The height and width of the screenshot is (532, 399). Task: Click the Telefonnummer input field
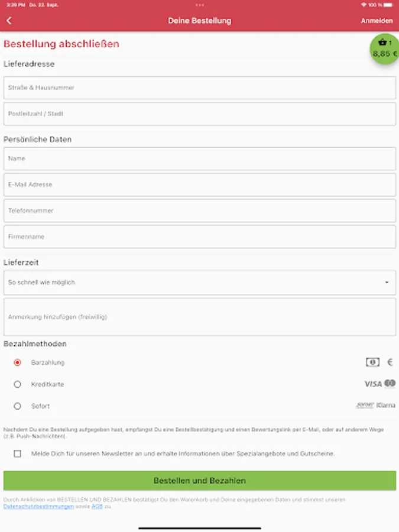[x=199, y=210]
